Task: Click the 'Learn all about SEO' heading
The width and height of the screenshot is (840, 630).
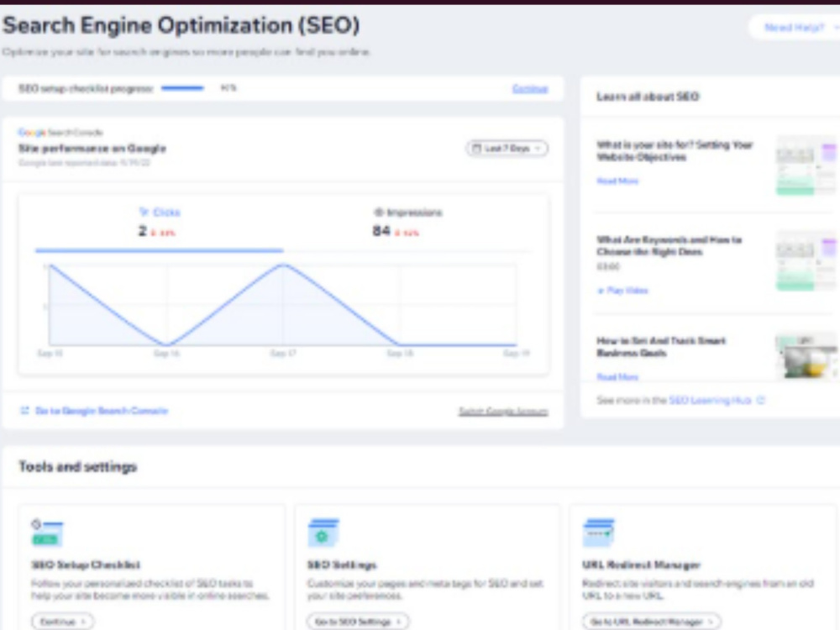Action: coord(648,97)
